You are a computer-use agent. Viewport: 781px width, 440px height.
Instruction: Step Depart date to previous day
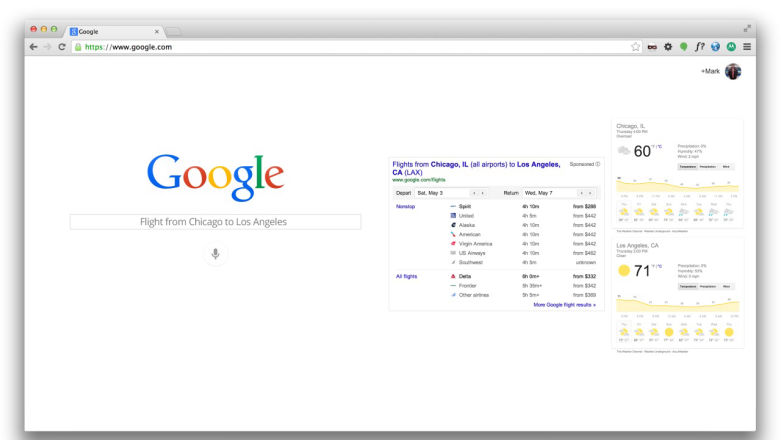[474, 193]
